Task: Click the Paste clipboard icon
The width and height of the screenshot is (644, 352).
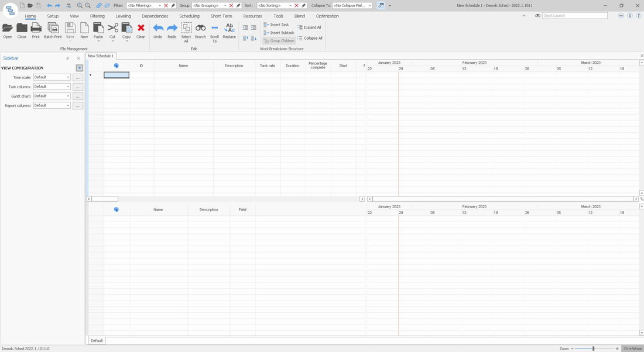Action: [x=98, y=28]
